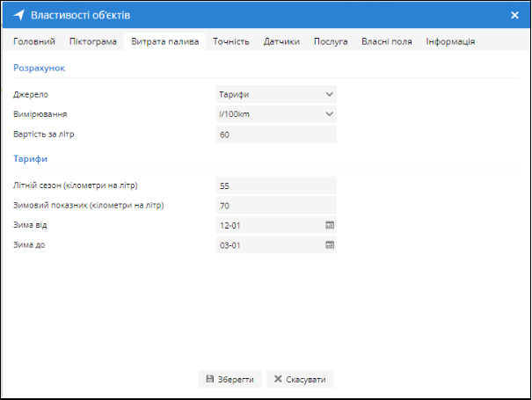Open the Датчики tab
This screenshot has width=532, height=400.
coord(281,41)
